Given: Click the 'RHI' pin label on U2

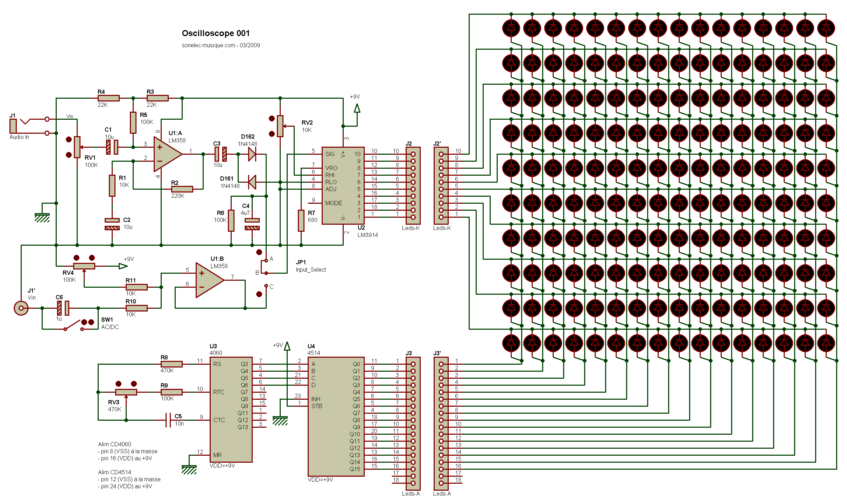Looking at the screenshot, I should click(x=330, y=175).
